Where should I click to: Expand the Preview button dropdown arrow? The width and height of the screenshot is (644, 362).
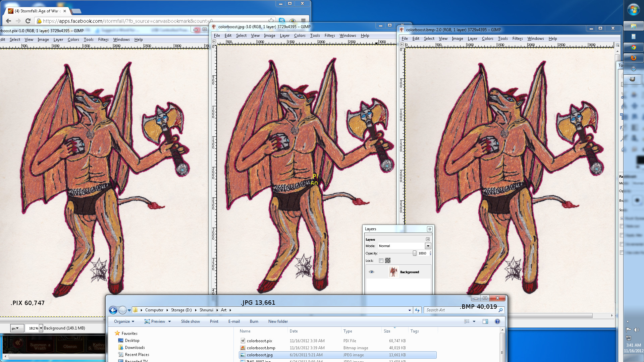coord(170,321)
